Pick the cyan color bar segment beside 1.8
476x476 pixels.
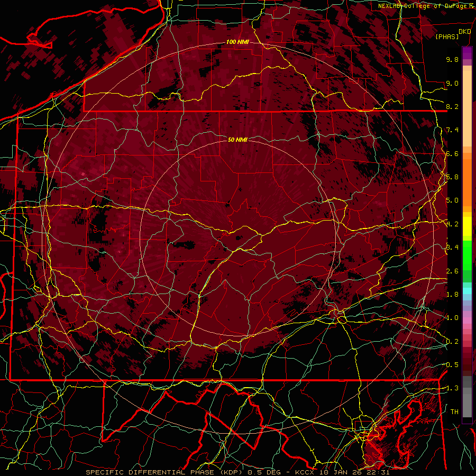tap(467, 291)
